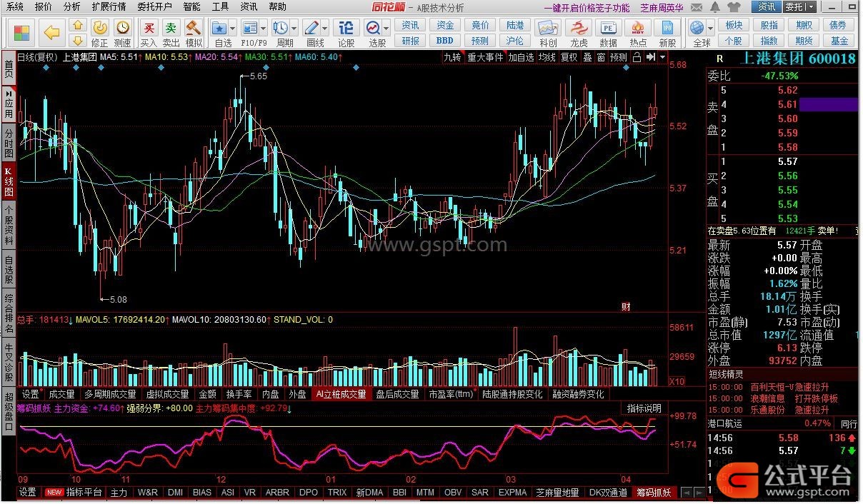
Task: Switch to the 成交量 volume tab
Action: 61,394
